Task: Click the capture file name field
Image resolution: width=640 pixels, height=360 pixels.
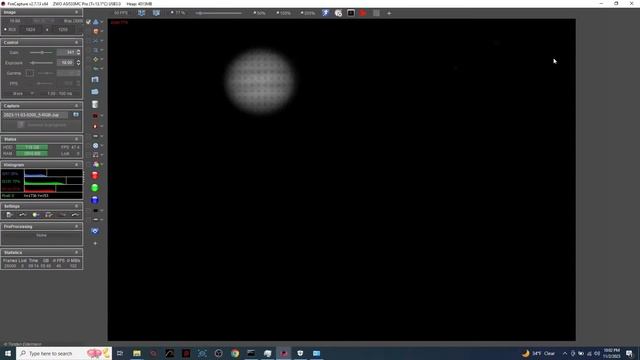Action: [x=36, y=115]
